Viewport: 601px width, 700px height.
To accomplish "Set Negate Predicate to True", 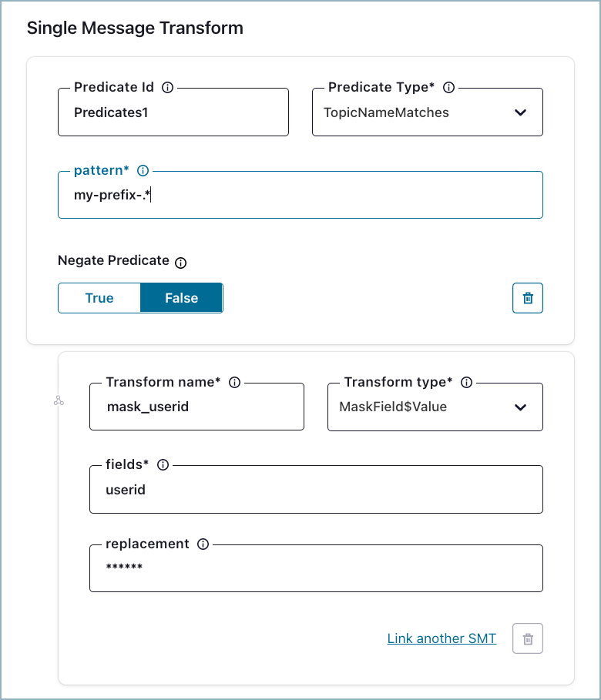I will click(x=99, y=298).
